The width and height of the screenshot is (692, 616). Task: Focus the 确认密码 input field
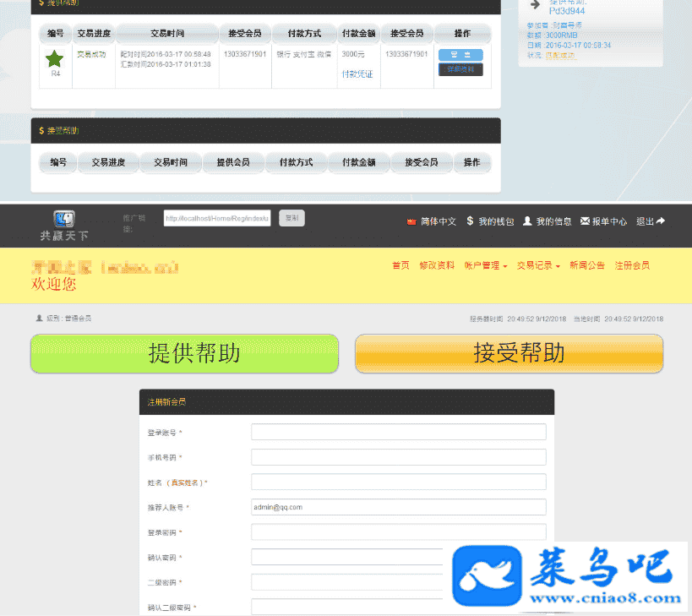(x=347, y=557)
